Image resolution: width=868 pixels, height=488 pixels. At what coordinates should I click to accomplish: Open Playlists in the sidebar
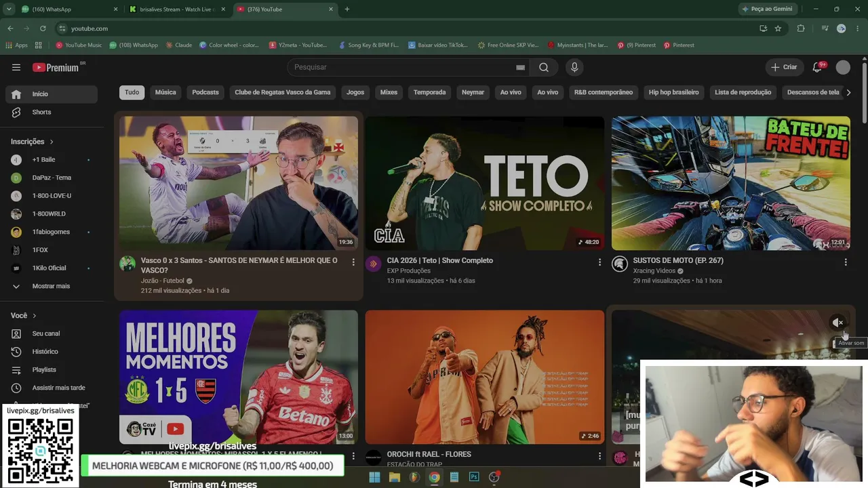(52, 370)
